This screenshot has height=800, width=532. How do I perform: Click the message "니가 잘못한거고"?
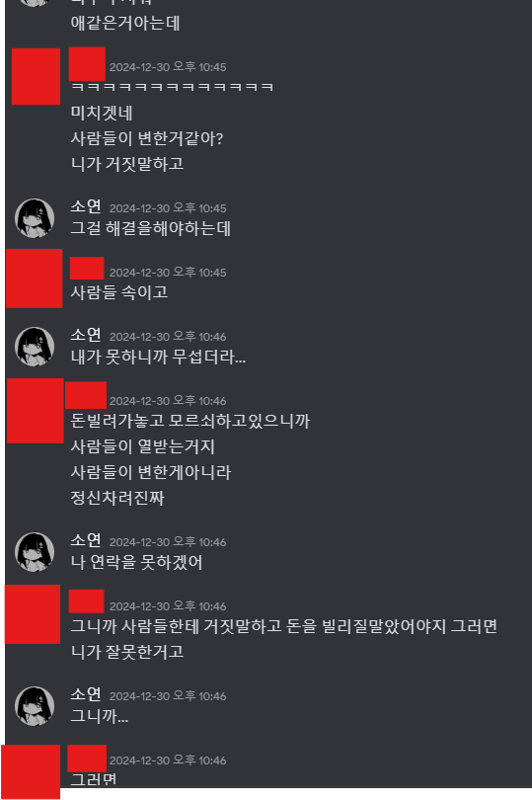click(127, 652)
